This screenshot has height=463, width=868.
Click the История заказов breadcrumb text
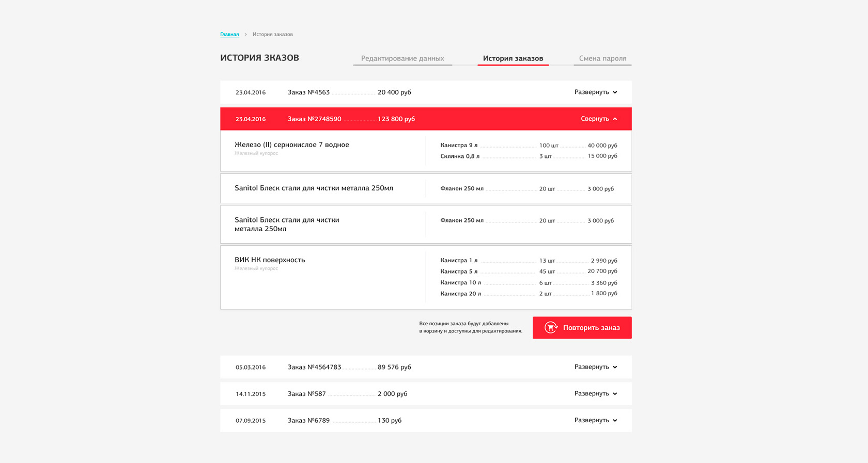[x=273, y=35]
